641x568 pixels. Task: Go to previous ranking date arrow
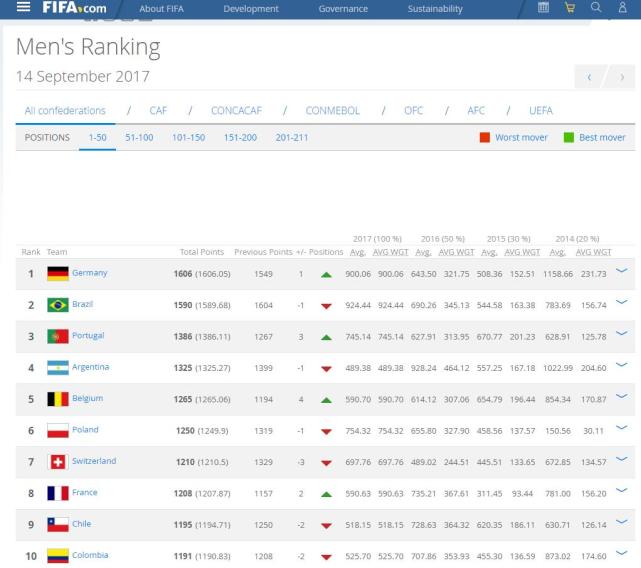tap(589, 77)
